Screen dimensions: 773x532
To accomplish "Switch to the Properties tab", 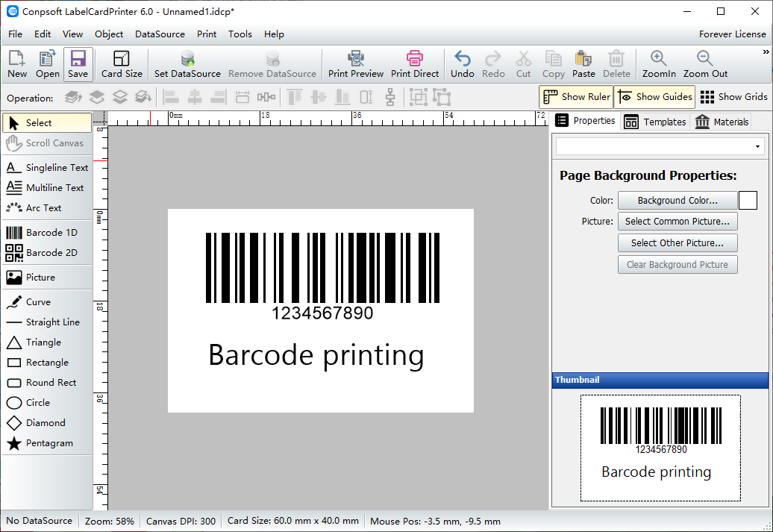I will tap(585, 121).
